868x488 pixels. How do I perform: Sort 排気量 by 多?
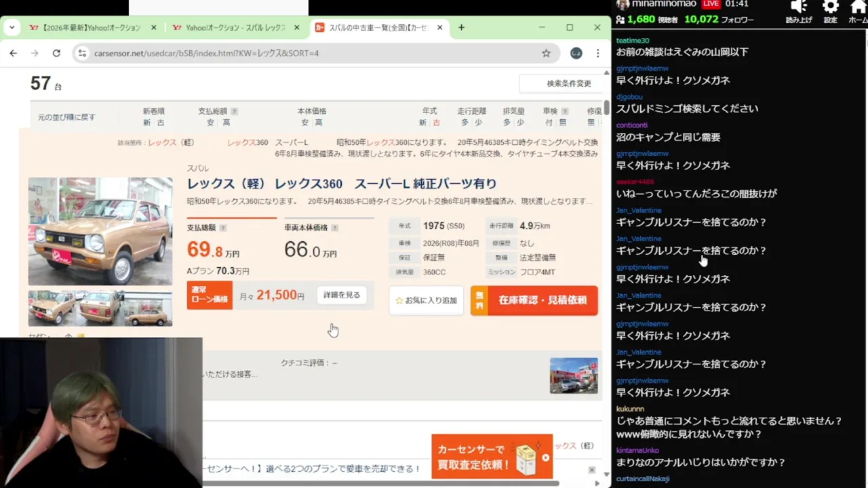507,123
